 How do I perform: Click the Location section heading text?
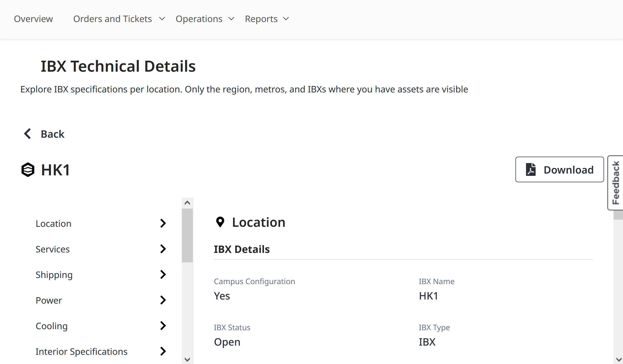coord(259,222)
